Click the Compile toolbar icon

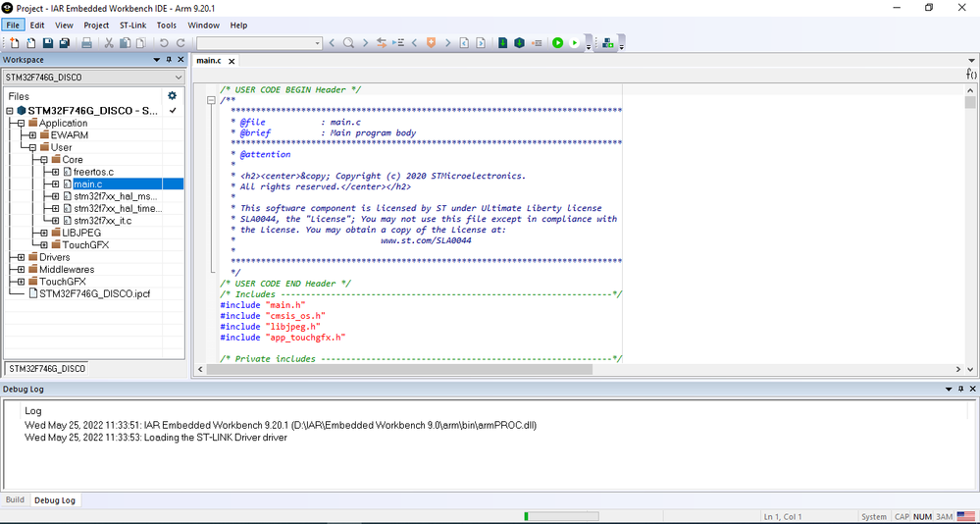coord(502,42)
